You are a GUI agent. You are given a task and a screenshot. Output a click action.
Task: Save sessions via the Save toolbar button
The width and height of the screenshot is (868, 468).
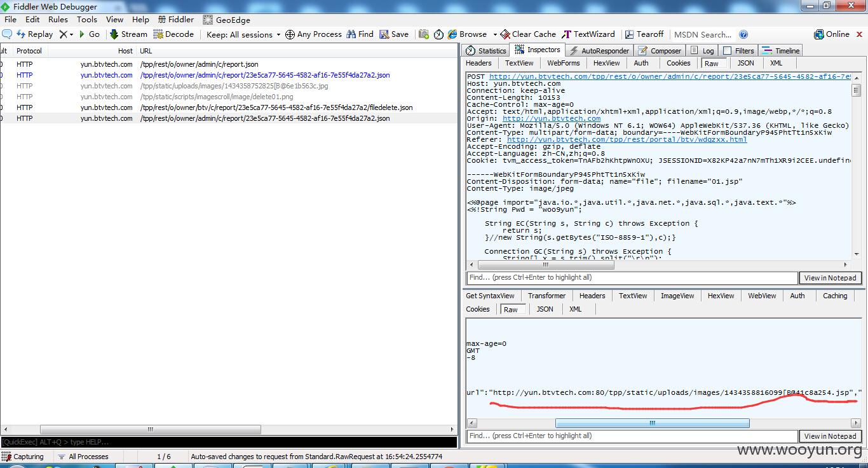(x=394, y=34)
